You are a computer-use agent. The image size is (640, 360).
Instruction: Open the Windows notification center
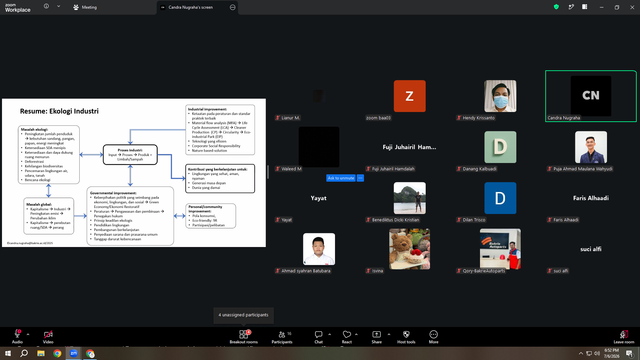pos(629,353)
